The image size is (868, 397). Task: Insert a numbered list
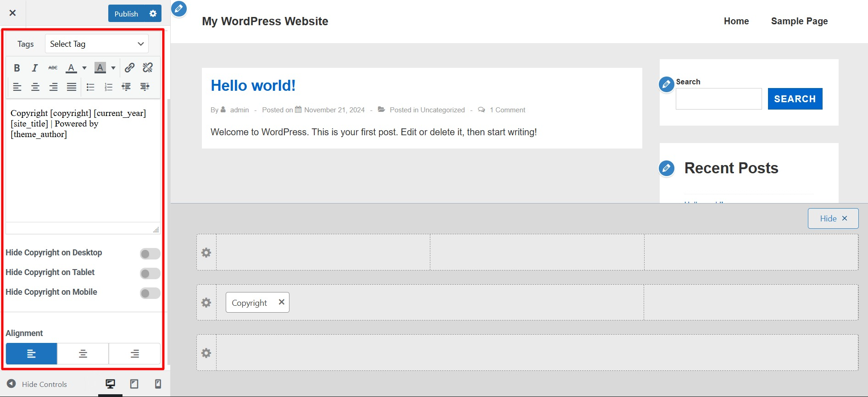tap(108, 87)
